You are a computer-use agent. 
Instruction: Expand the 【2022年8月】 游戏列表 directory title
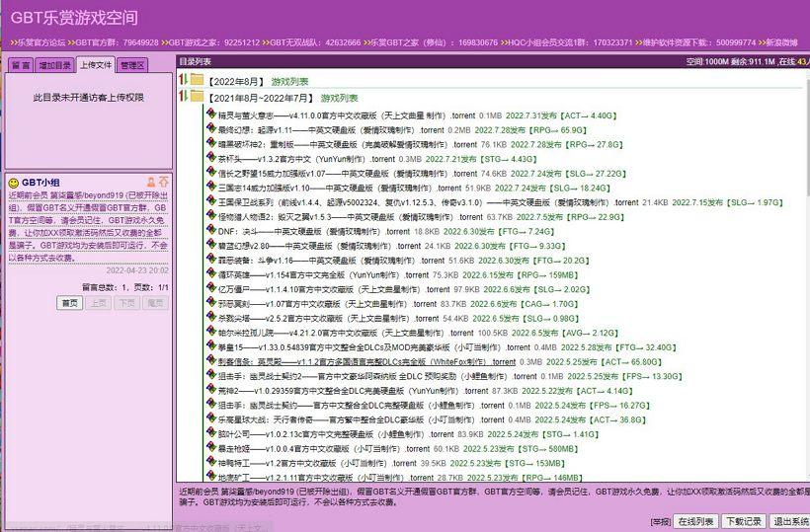289,82
